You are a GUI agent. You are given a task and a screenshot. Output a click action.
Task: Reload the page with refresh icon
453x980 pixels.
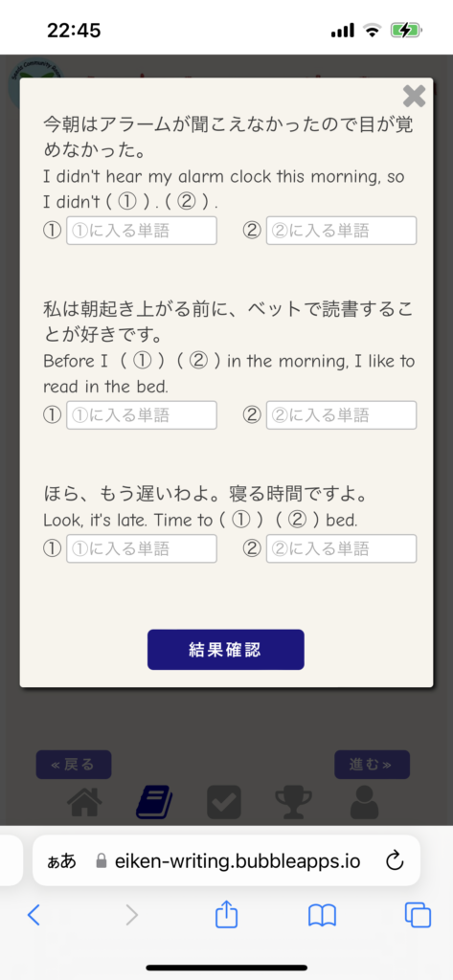tap(395, 861)
